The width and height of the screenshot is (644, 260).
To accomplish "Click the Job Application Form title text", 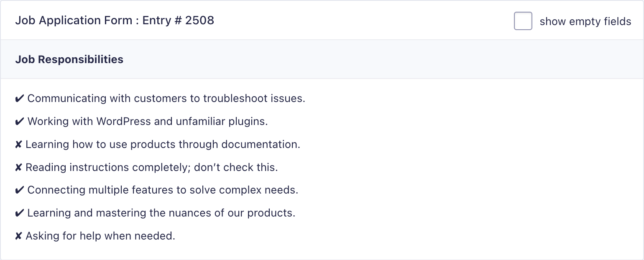I will click(74, 20).
